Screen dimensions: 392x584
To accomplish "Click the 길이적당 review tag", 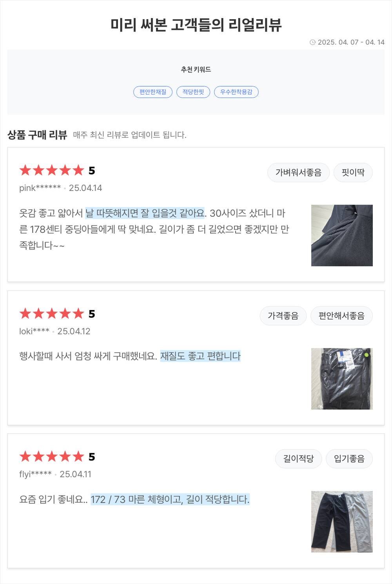I will pos(298,459).
